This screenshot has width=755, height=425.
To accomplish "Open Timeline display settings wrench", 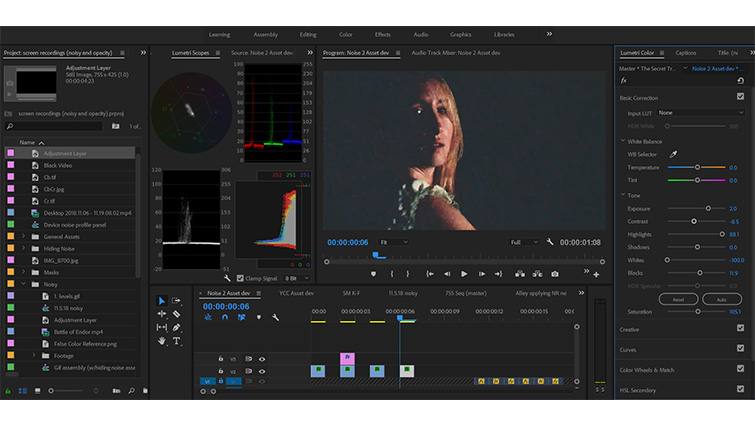I will pos(275,317).
